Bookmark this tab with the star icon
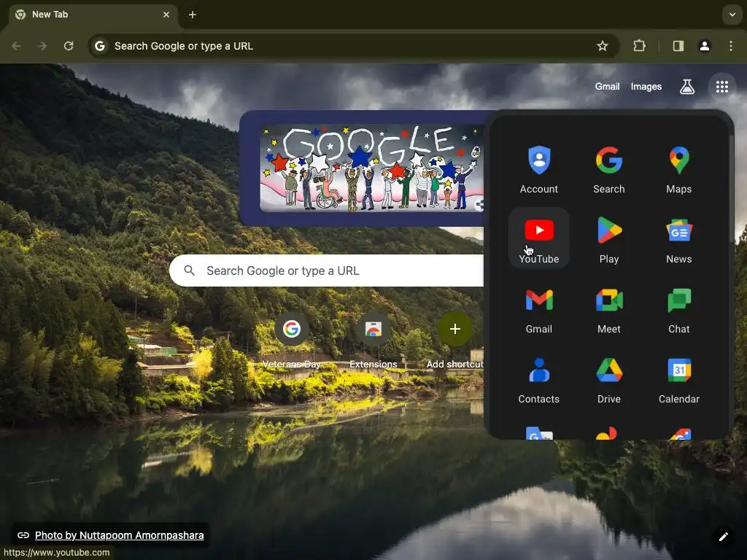Screen dimensions: 747x560 click(x=602, y=46)
